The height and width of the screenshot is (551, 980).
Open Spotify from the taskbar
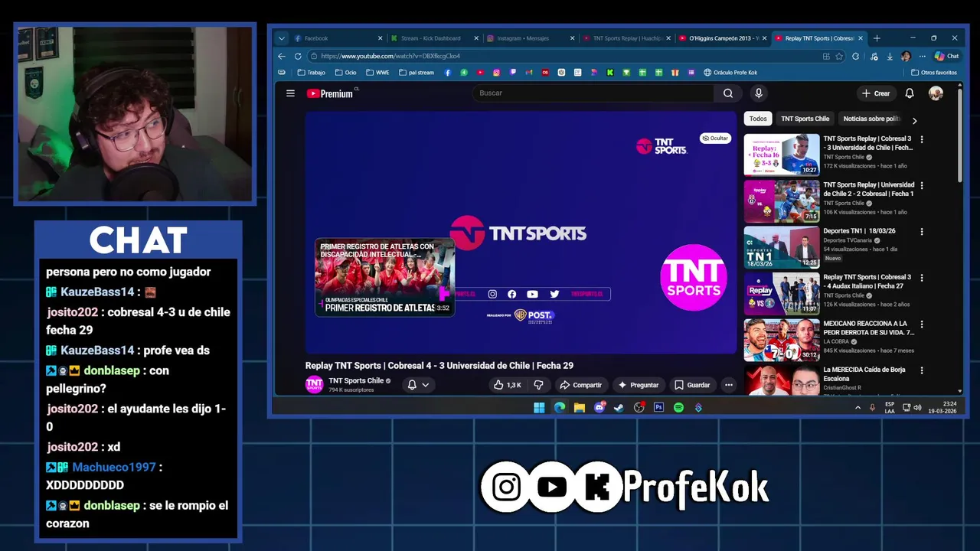point(678,408)
